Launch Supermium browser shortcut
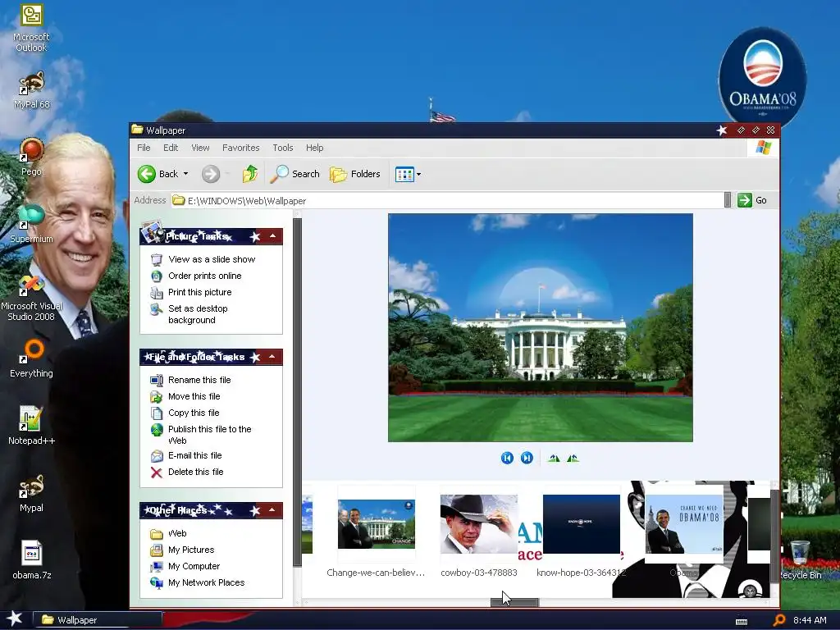 31,224
